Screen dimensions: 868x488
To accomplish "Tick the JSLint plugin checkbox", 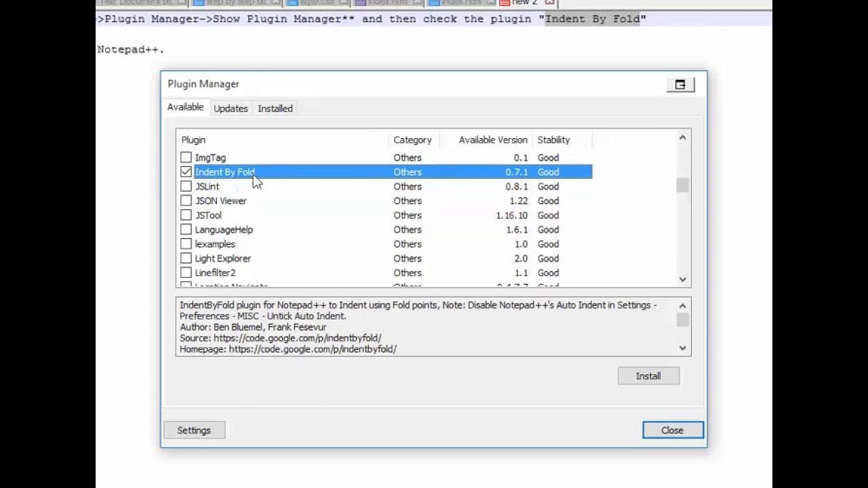I will click(186, 186).
